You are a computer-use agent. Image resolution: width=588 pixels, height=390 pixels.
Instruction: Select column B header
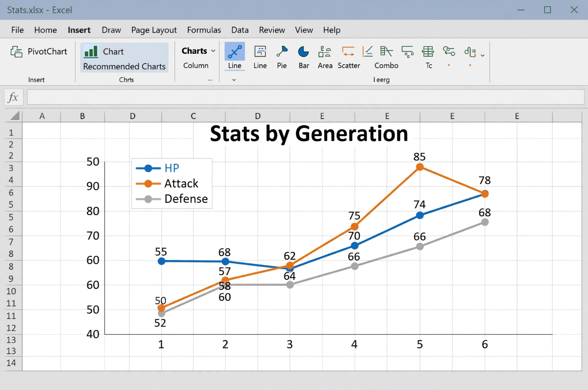click(x=82, y=116)
